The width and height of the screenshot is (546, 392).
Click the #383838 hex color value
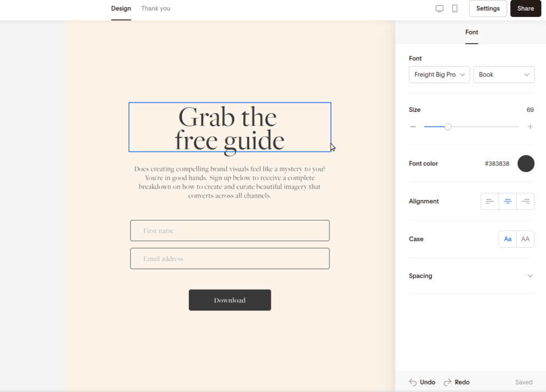tap(497, 164)
